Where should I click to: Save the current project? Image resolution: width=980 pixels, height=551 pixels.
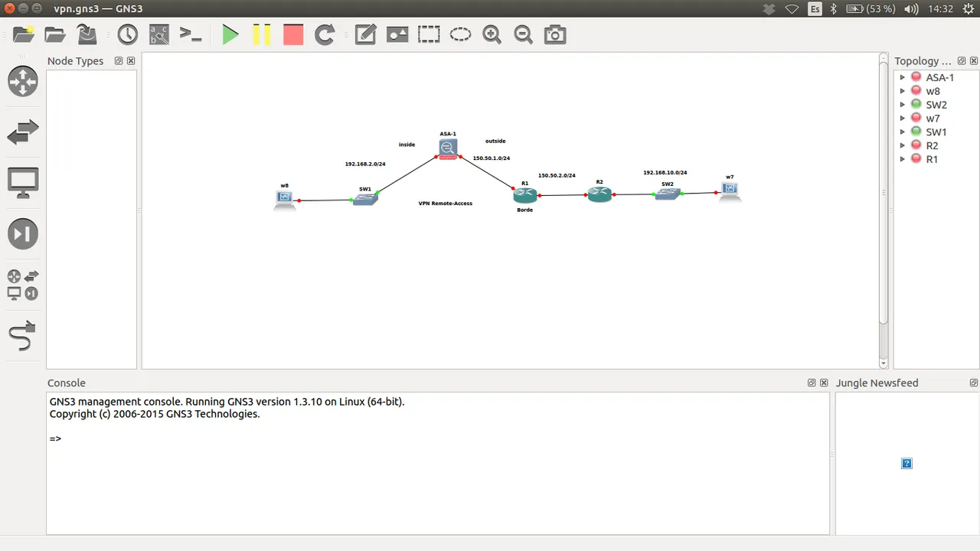(x=87, y=34)
